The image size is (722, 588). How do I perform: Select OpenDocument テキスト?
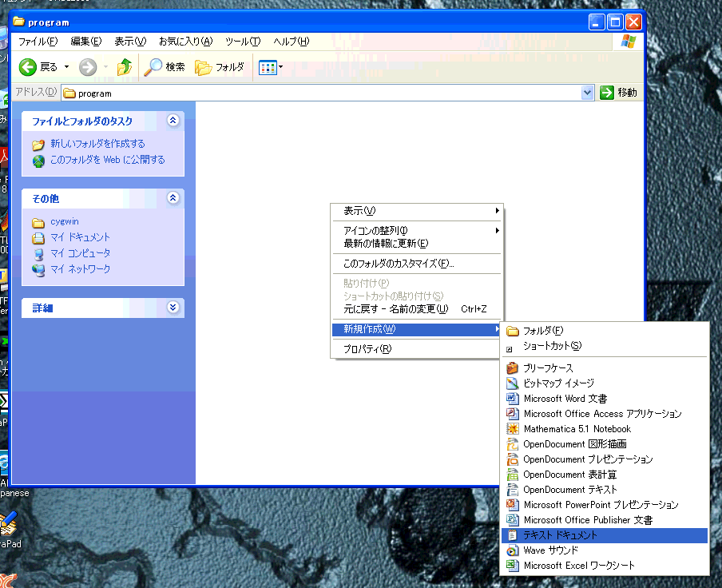tap(604, 490)
